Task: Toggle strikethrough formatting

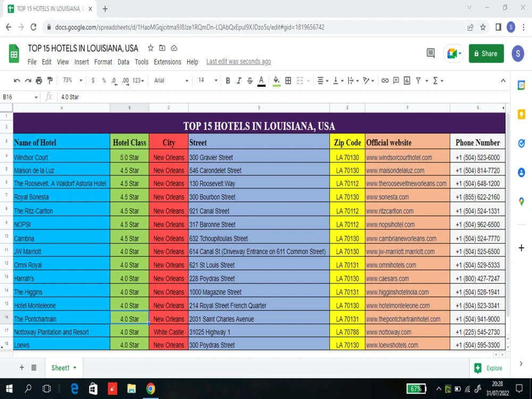Action: [x=250, y=81]
